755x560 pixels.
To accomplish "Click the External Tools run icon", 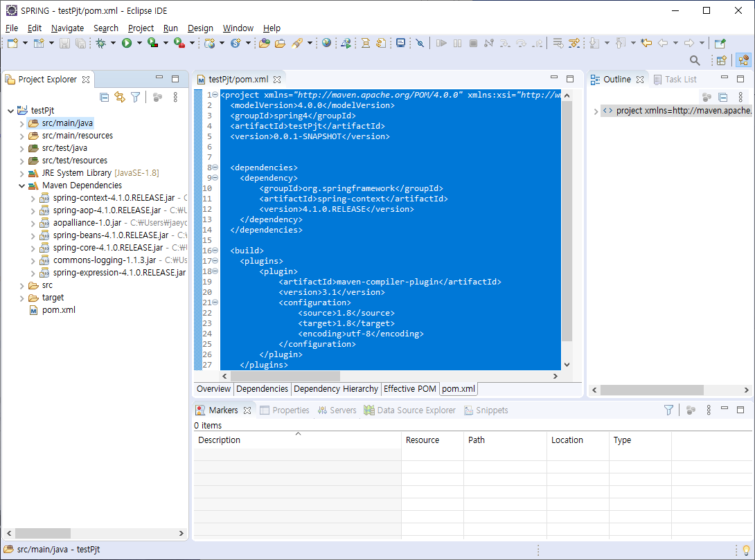I will pyautogui.click(x=179, y=44).
